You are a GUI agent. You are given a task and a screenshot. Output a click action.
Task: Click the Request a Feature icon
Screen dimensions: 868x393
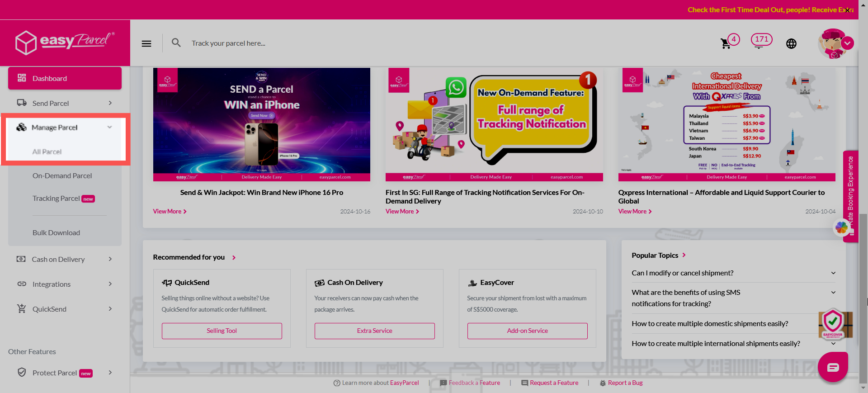click(524, 383)
